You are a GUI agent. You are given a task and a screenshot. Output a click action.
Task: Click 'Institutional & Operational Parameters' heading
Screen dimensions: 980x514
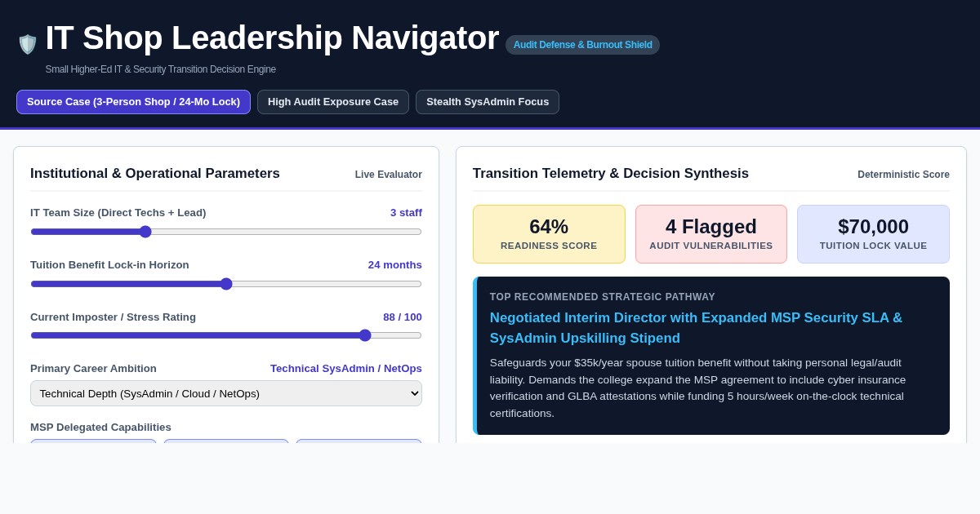point(155,174)
